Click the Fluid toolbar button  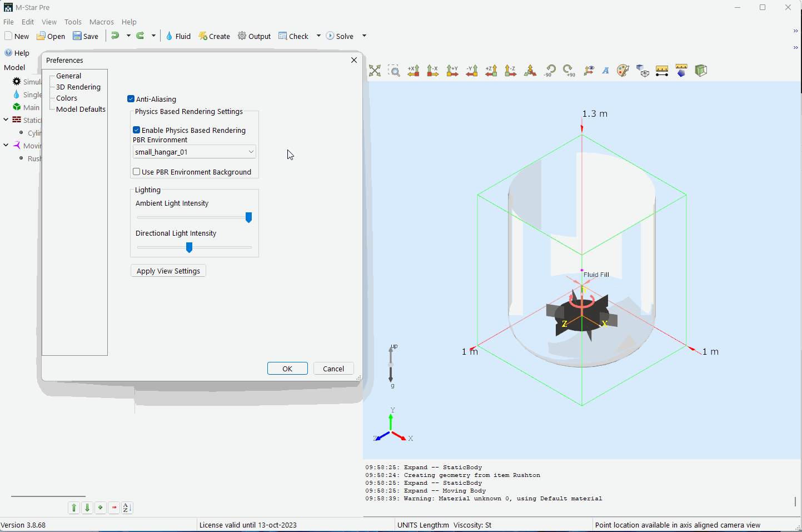pyautogui.click(x=178, y=36)
